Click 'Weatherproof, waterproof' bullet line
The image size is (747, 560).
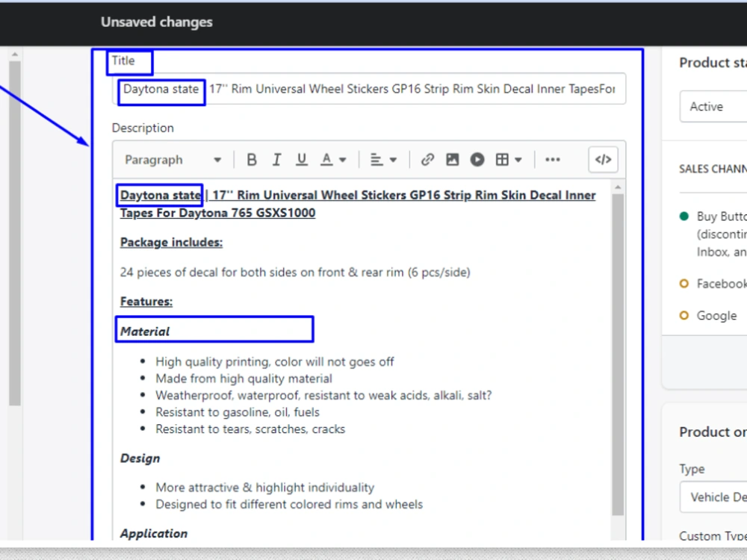323,395
